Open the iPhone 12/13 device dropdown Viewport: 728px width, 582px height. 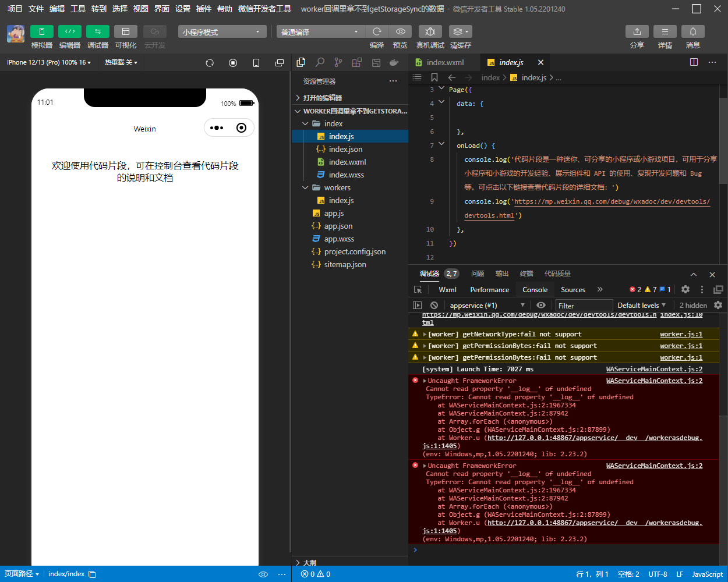pos(49,62)
